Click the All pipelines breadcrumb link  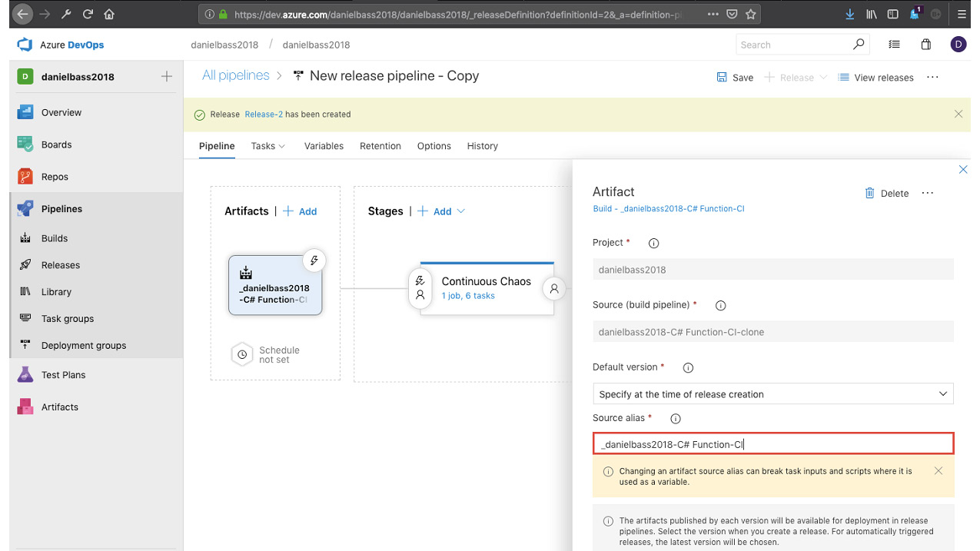236,75
